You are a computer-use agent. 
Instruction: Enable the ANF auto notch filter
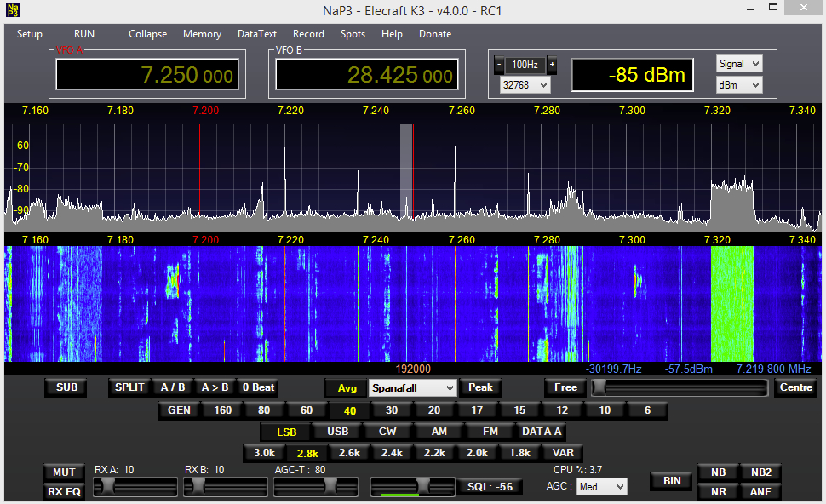(x=760, y=491)
